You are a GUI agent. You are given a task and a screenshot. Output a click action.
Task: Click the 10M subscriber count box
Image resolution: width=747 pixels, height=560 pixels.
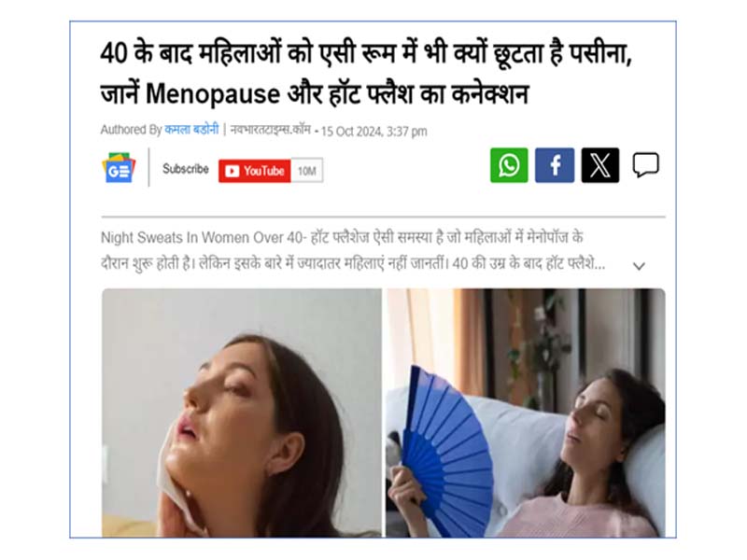point(307,171)
